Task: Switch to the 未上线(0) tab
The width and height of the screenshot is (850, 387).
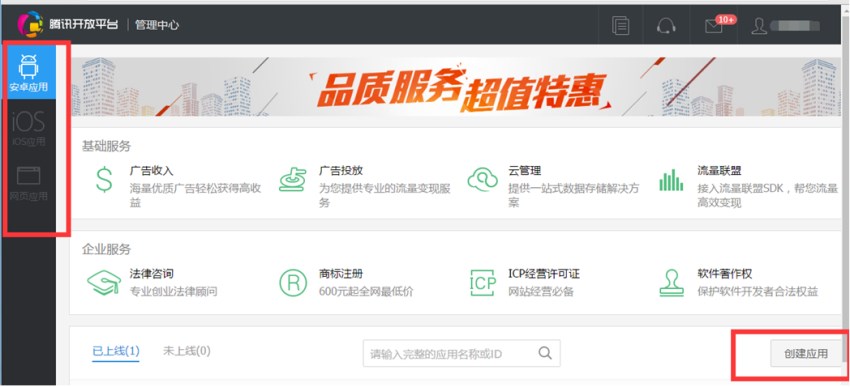Action: click(186, 351)
